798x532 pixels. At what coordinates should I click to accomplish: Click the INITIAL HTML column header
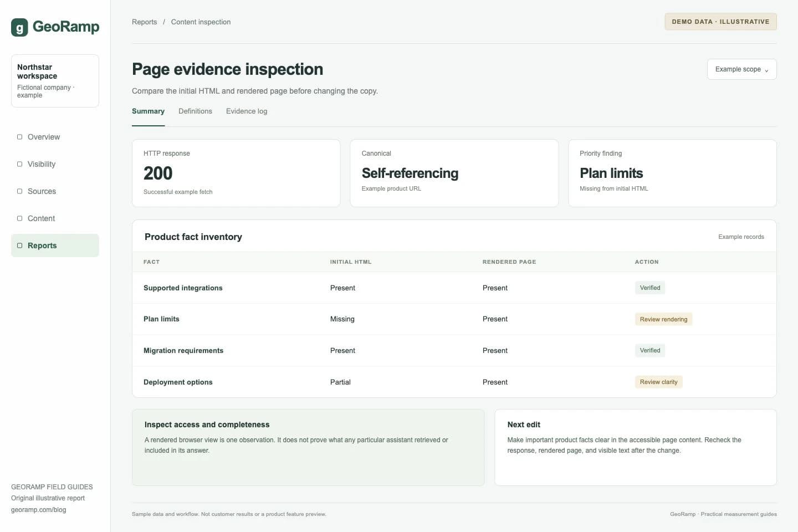[351, 262]
